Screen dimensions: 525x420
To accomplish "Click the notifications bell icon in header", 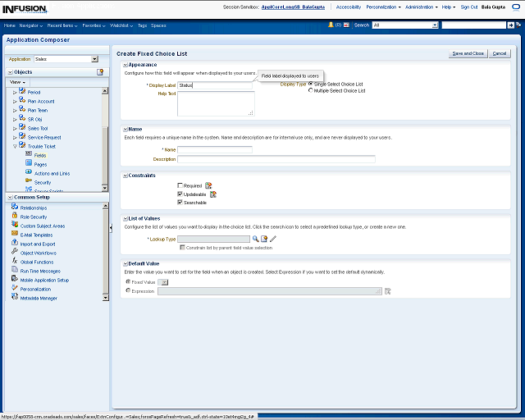I will pyautogui.click(x=331, y=25).
